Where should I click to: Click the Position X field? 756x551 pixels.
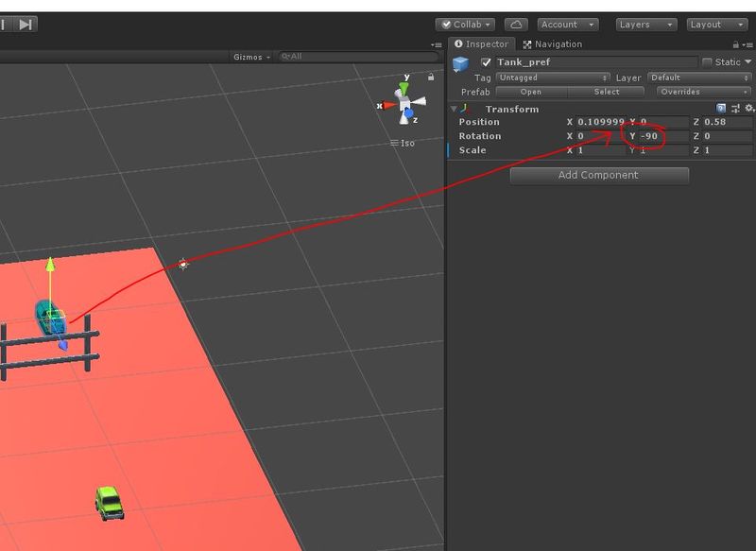601,122
